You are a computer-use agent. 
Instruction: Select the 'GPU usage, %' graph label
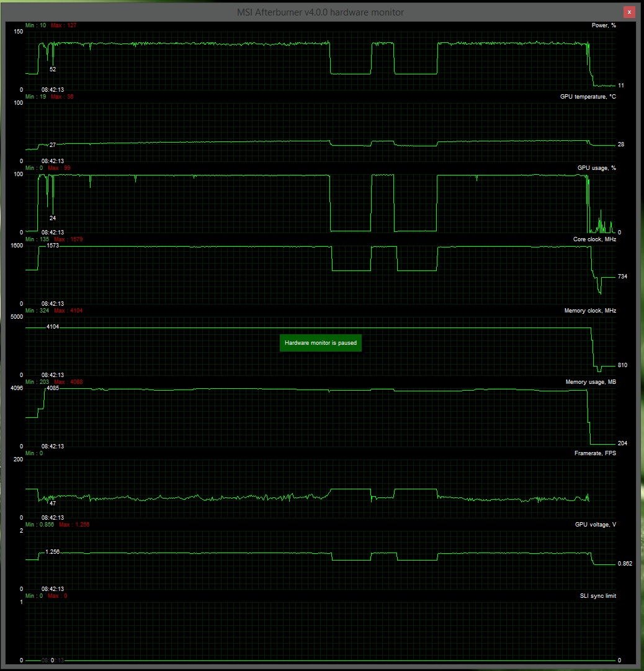(596, 167)
